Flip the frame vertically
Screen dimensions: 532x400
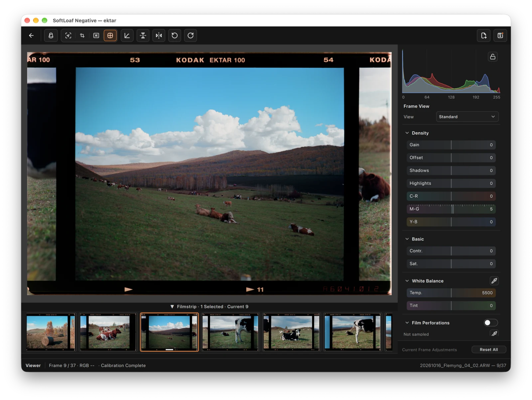143,36
